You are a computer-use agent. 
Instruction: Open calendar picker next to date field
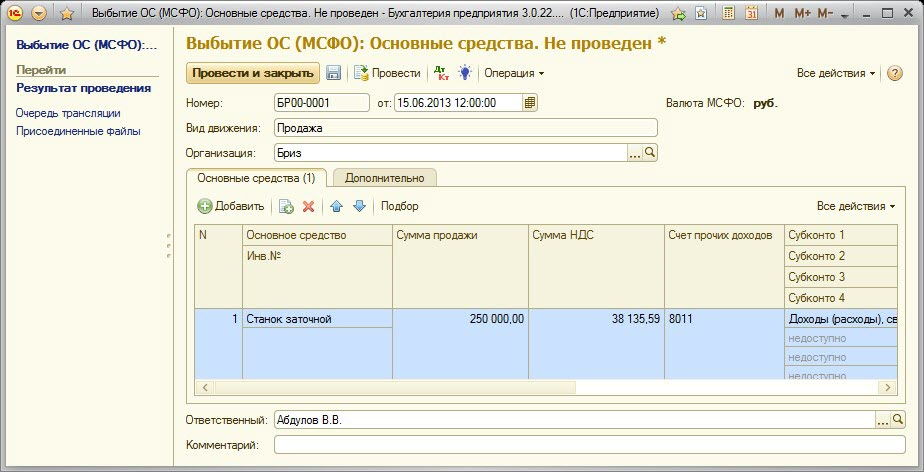pyautogui.click(x=530, y=102)
